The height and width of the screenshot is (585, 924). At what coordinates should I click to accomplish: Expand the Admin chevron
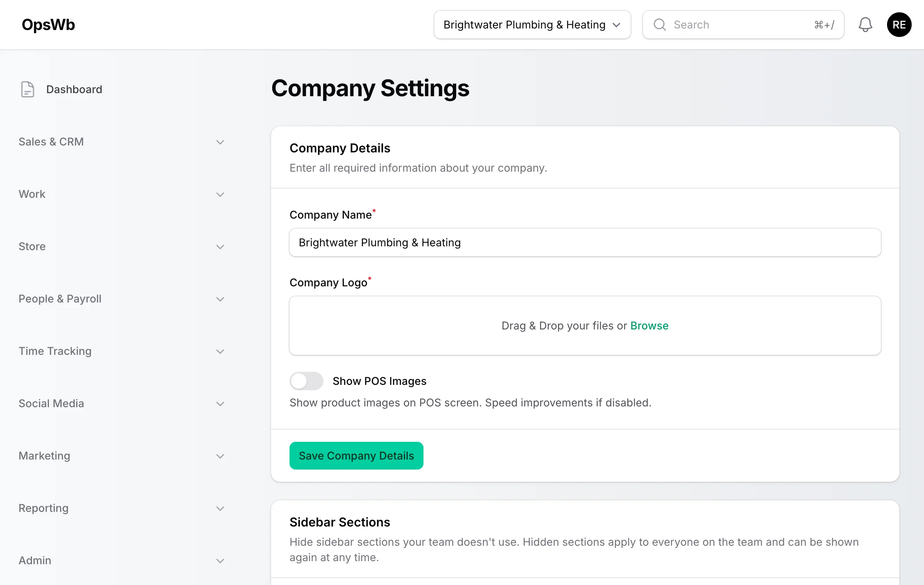pyautogui.click(x=220, y=561)
